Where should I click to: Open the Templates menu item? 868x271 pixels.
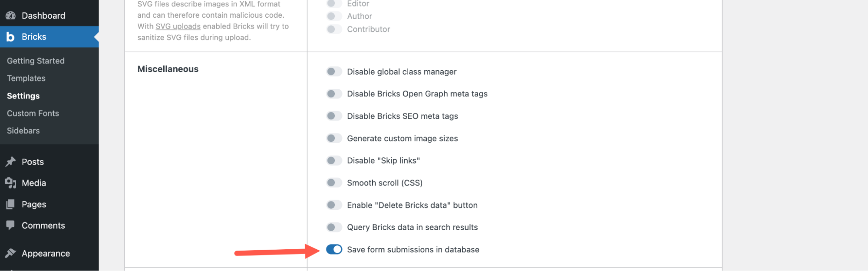click(x=26, y=78)
